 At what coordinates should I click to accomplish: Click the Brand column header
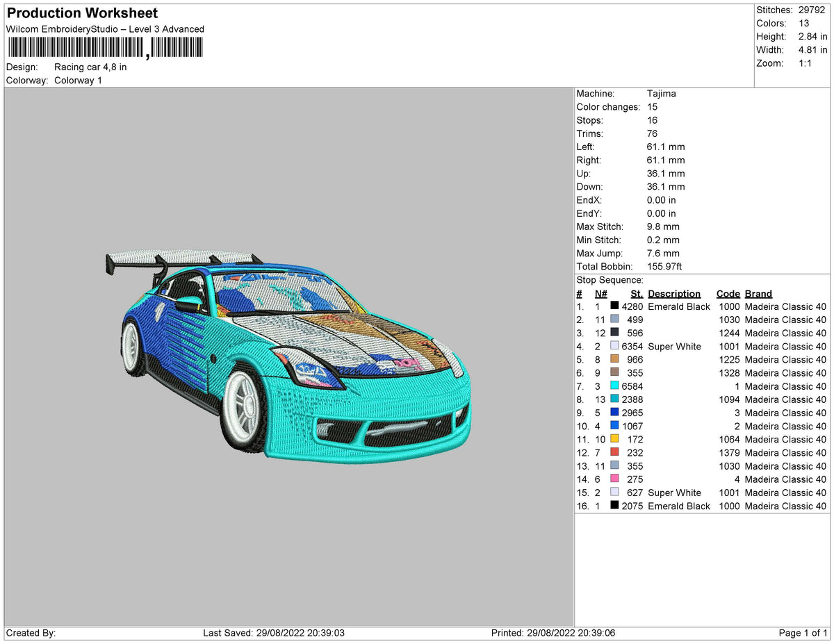coord(758,293)
